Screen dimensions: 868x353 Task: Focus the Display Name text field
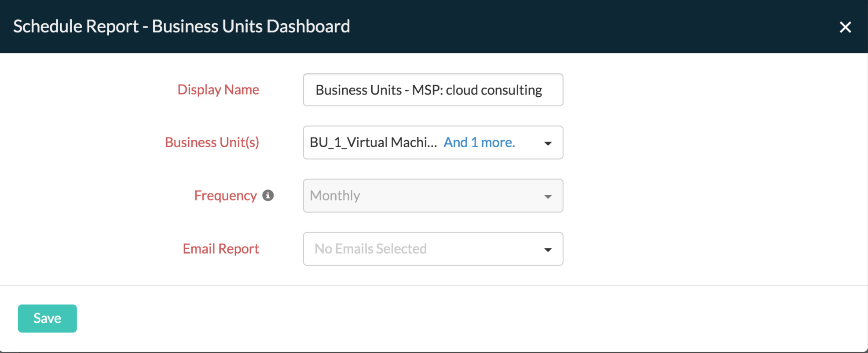432,90
